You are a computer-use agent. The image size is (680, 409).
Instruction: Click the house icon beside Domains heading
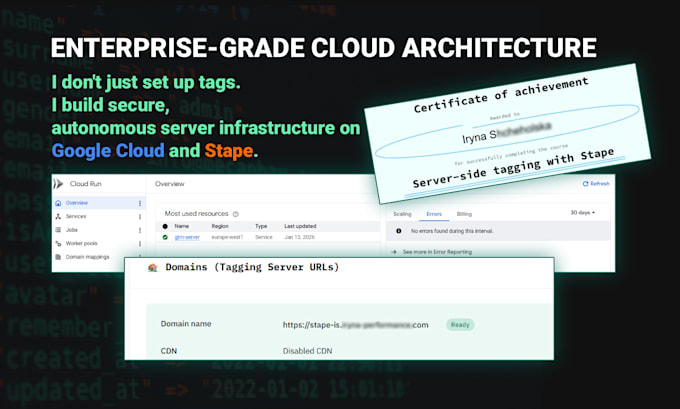pos(152,268)
